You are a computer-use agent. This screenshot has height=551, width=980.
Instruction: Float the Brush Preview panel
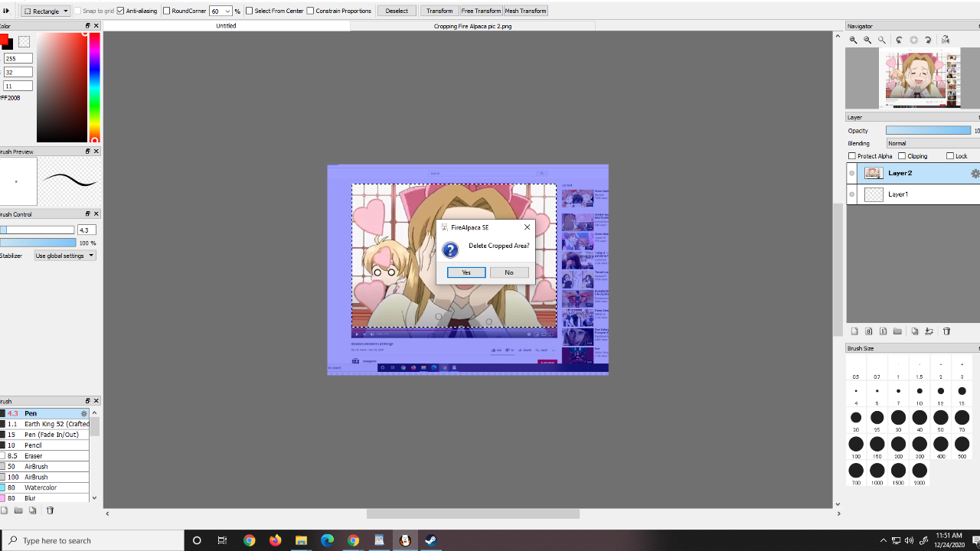pyautogui.click(x=88, y=152)
